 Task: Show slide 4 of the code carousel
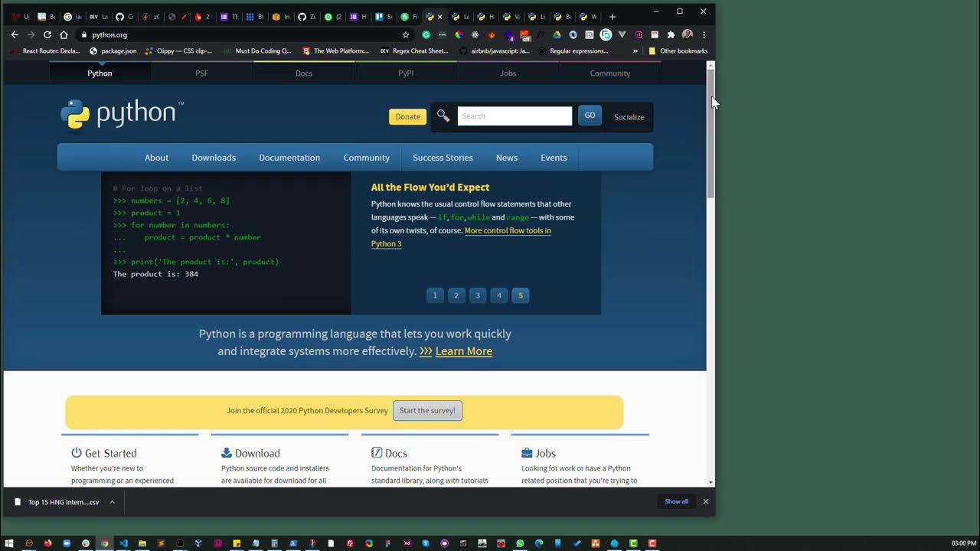coord(499,295)
